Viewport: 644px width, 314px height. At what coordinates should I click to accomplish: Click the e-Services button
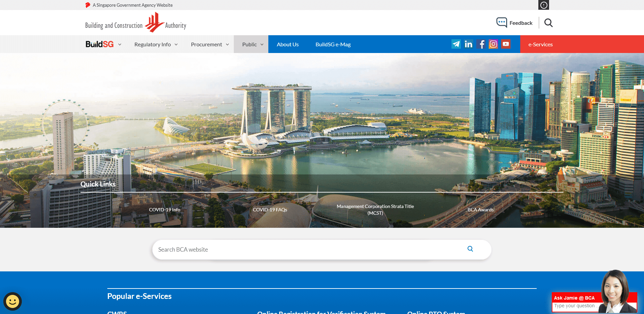(x=540, y=44)
